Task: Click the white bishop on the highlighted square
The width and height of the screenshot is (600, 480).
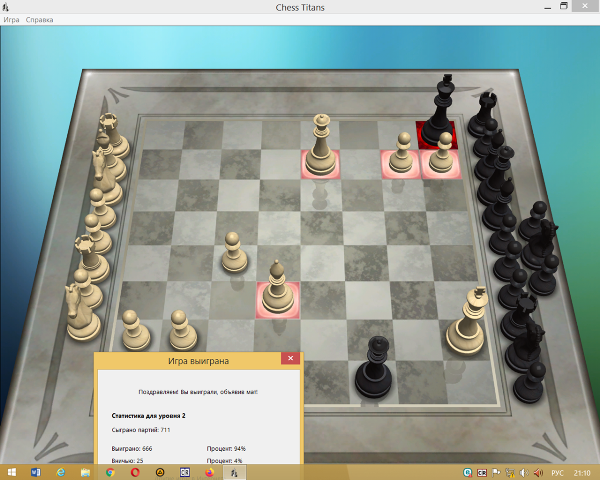Action: (278, 290)
